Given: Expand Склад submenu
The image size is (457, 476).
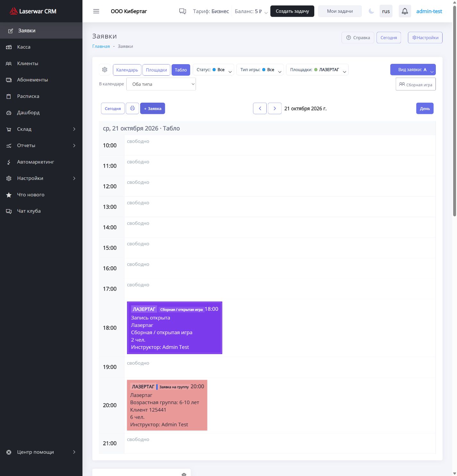Looking at the screenshot, I should (41, 129).
